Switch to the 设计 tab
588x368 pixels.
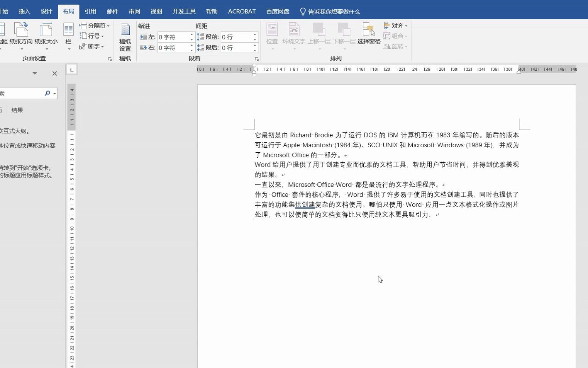click(46, 12)
